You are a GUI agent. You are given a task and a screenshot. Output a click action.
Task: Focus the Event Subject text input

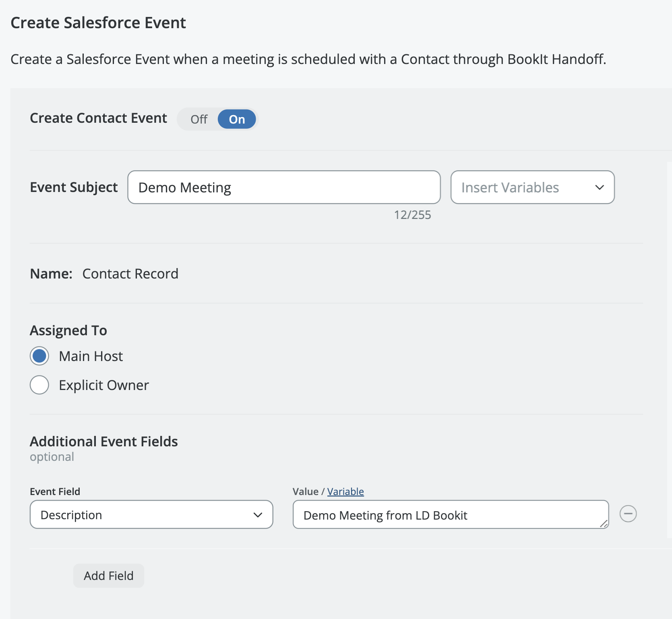tap(284, 188)
